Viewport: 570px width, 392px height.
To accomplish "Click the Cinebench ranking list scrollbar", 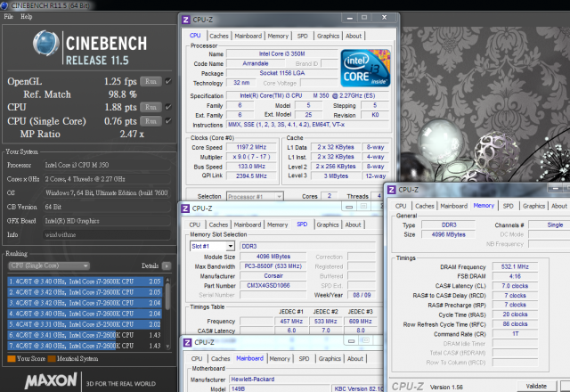I will point(168,313).
